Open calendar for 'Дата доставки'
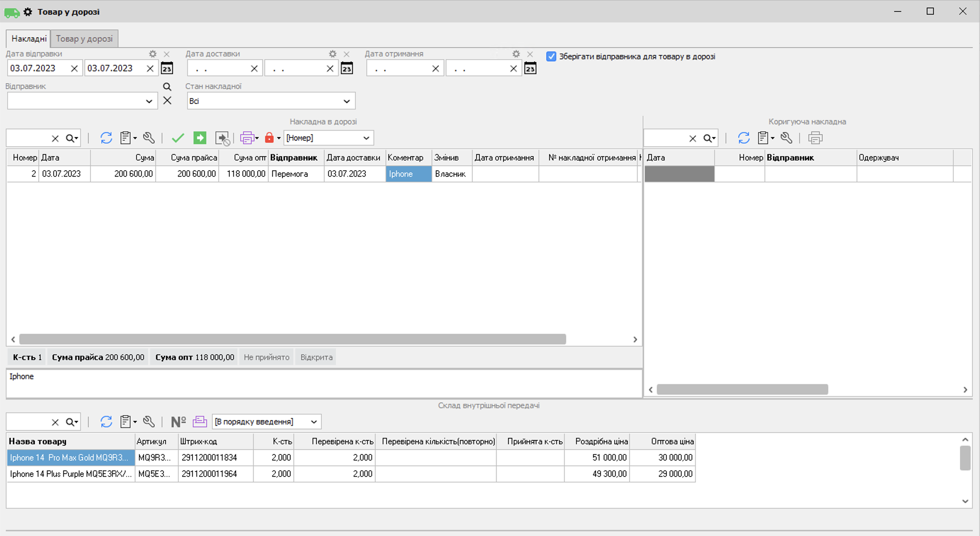The width and height of the screenshot is (980, 536). 347,68
